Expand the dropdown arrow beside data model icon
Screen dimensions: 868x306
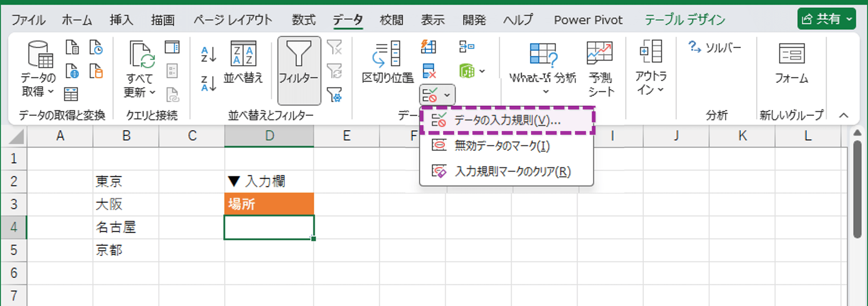pos(483,71)
